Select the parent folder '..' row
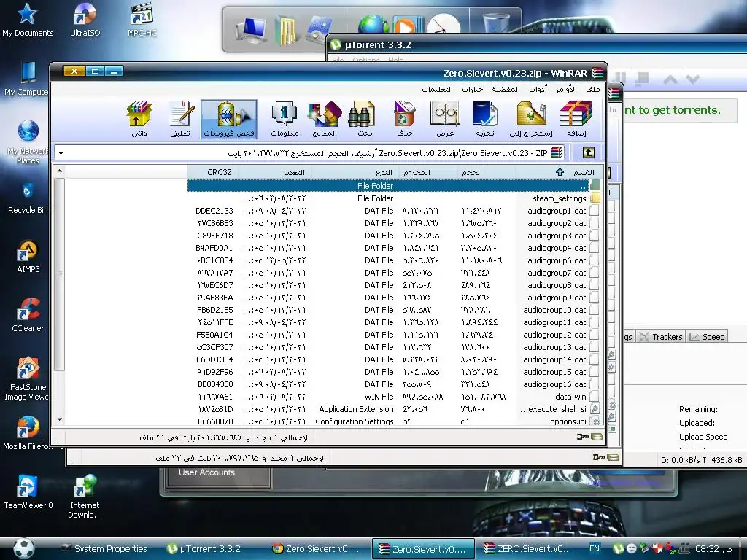Viewport: 747px width, 560px height. pos(394,186)
